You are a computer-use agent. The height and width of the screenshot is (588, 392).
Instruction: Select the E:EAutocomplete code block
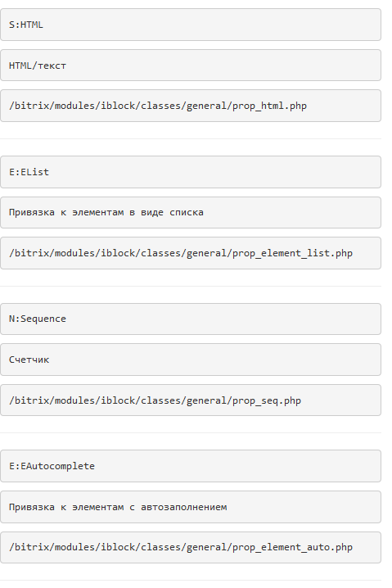click(191, 466)
